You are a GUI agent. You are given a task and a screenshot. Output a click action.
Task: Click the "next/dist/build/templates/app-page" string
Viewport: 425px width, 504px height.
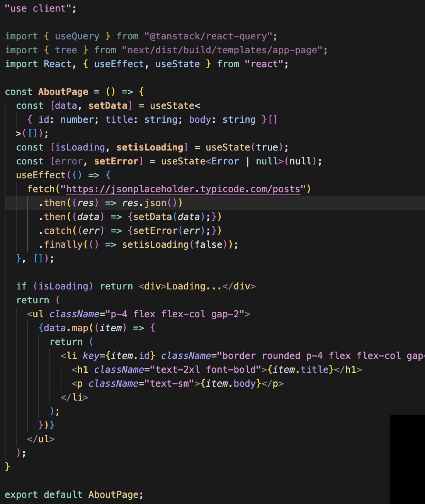[x=222, y=50]
